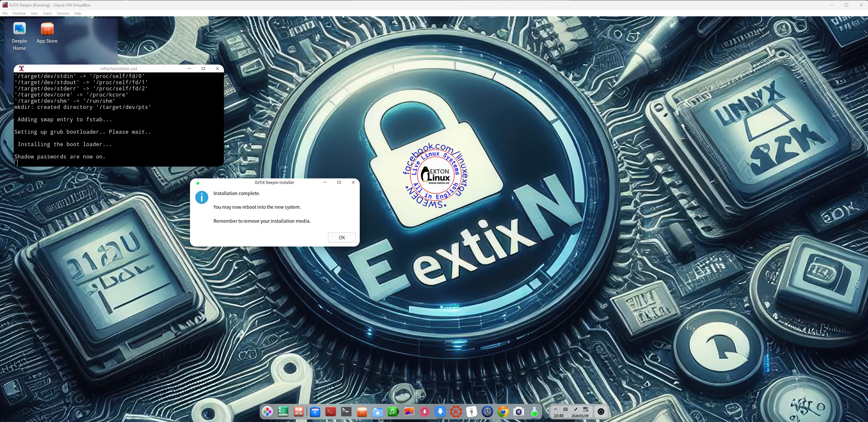Launch Chrome browser from the dock
The width and height of the screenshot is (868, 422).
503,412
